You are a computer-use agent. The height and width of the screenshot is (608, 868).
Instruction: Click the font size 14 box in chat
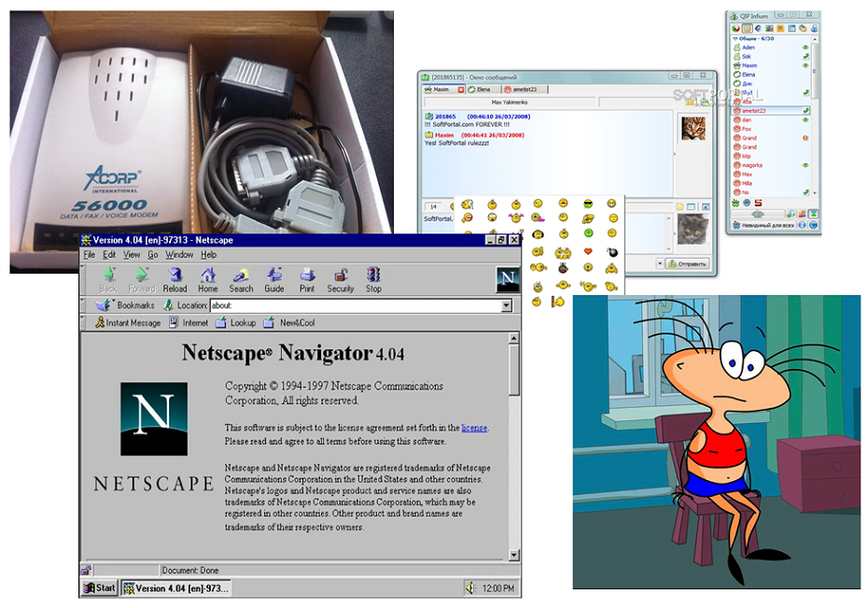(434, 206)
